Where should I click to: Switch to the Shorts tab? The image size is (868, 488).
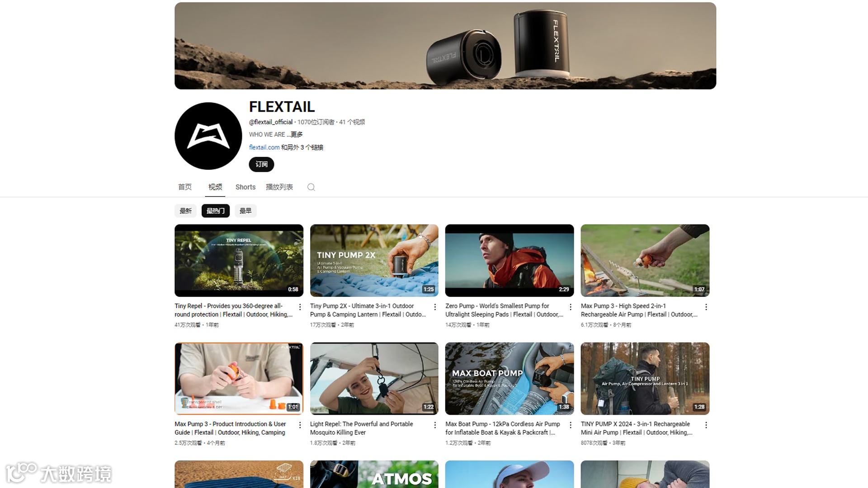coord(245,187)
